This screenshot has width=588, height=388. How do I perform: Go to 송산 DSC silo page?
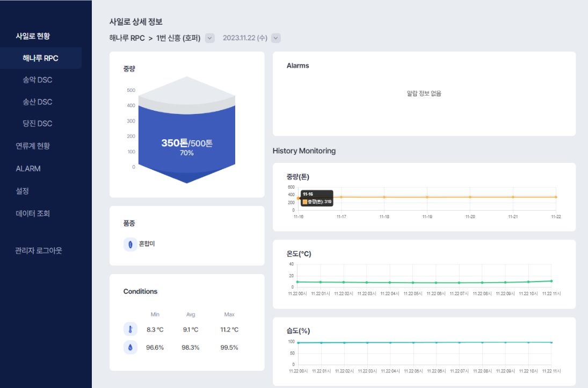click(x=38, y=102)
